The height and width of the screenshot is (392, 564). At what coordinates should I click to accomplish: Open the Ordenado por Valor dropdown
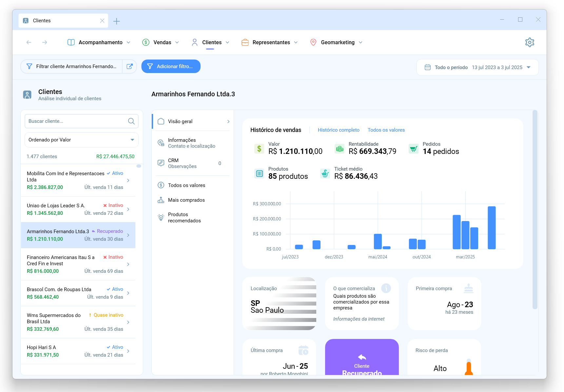[82, 140]
